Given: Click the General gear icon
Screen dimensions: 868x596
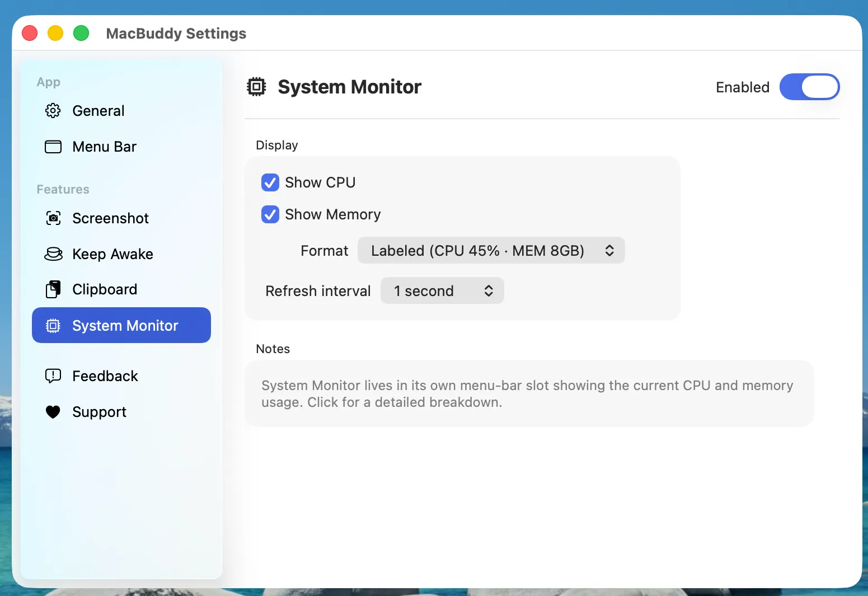Looking at the screenshot, I should (53, 111).
